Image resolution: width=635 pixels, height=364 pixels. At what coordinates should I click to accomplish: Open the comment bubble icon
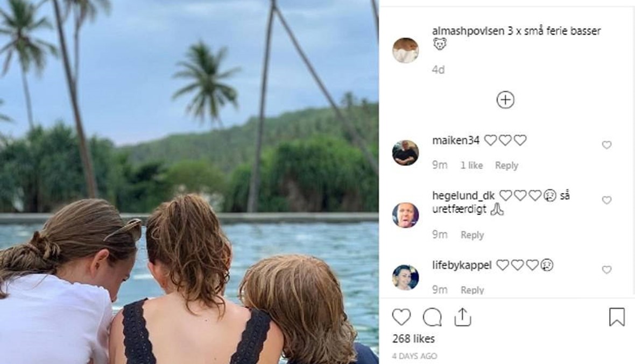432,317
